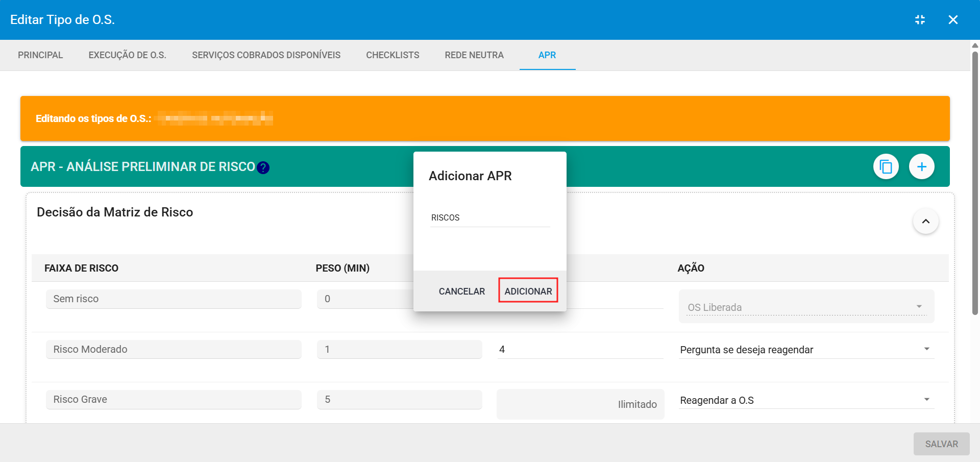Click the SALVAR button
This screenshot has width=980, height=462.
pos(941,444)
